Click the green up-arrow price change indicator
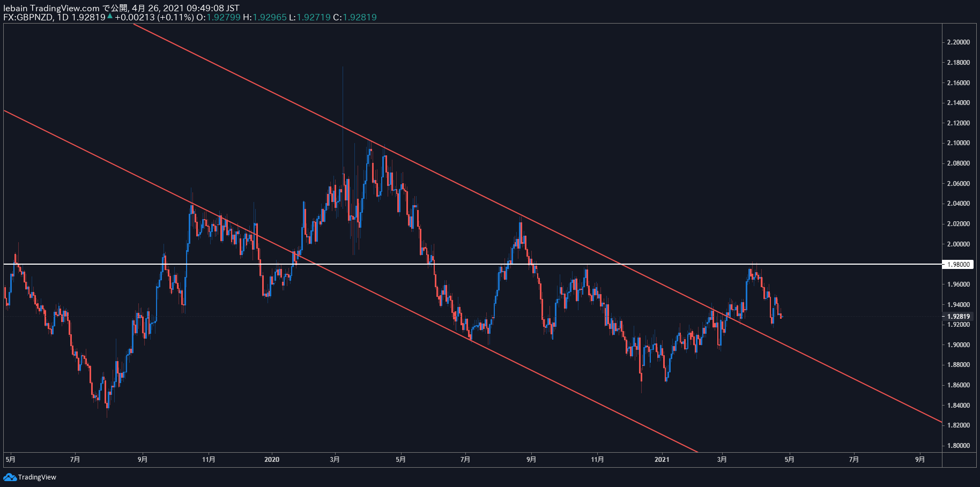Image resolution: width=980 pixels, height=487 pixels. 110,16
